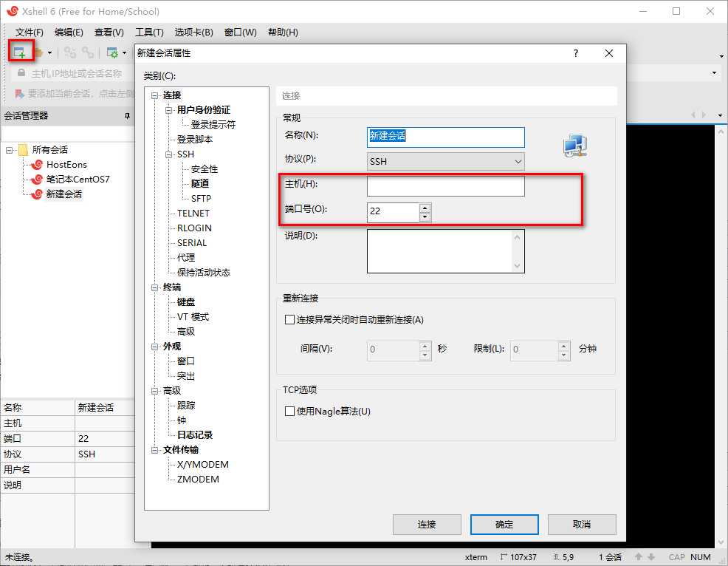Screen dimensions: 728x566
Task: Open the session properties gear icon
Action: [x=113, y=52]
